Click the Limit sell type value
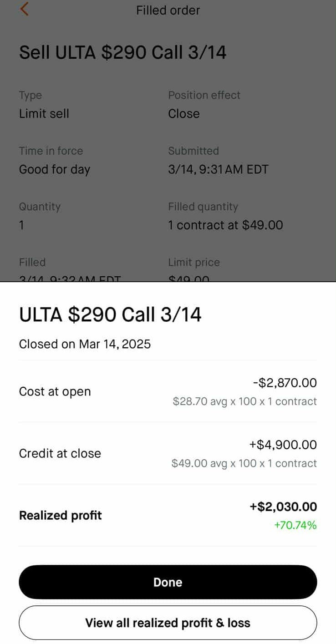336x644 pixels. 44,114
